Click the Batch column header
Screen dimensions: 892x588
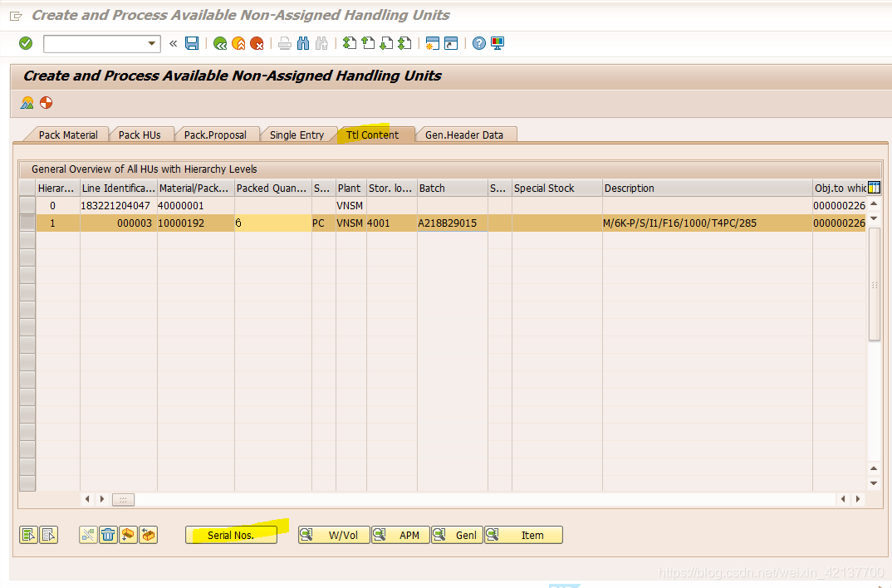click(x=453, y=189)
